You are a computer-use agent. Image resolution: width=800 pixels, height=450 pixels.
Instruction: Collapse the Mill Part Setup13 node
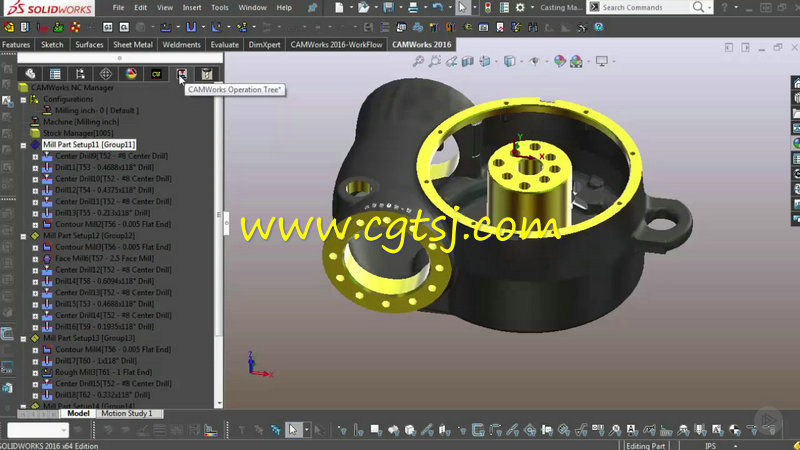click(x=23, y=339)
